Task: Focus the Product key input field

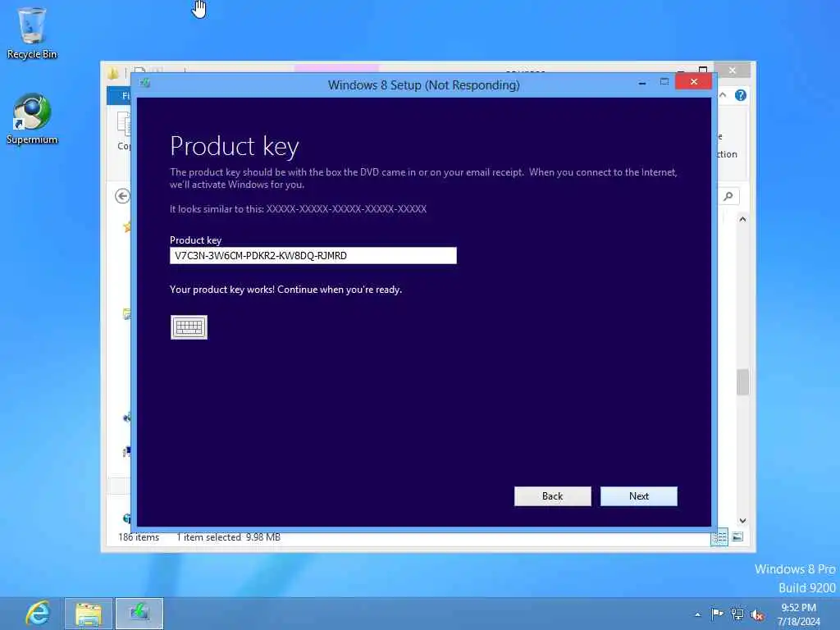Action: tap(313, 256)
